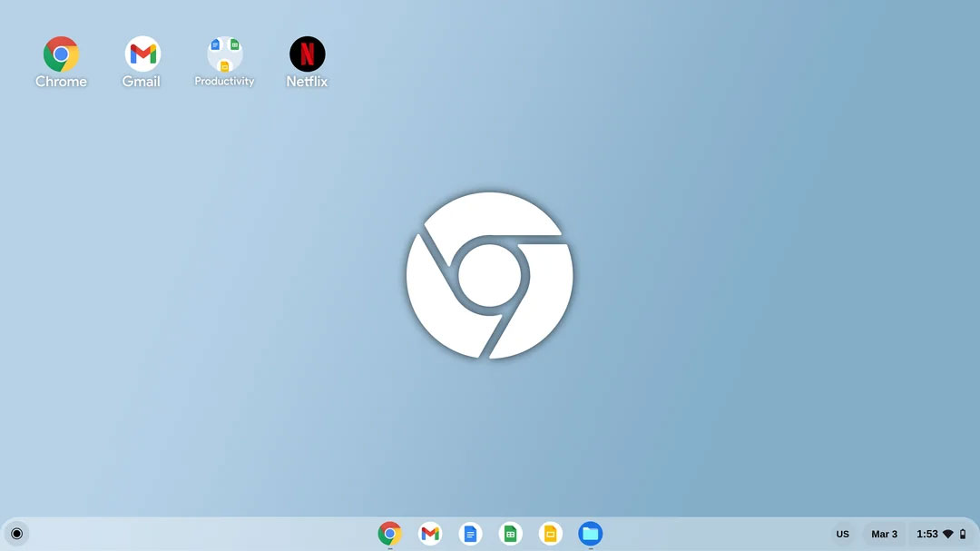Switch input method via the US indicator
Screen dimensions: 980x551
coord(842,534)
